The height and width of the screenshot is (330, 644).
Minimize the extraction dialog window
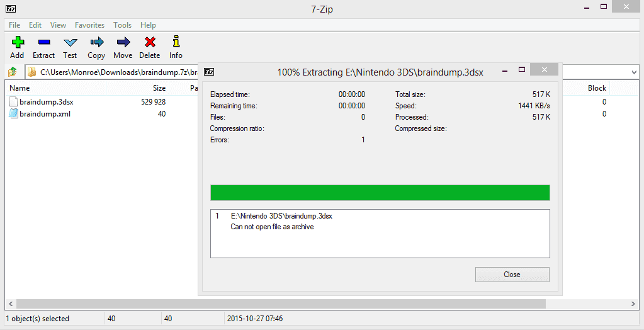(x=505, y=71)
